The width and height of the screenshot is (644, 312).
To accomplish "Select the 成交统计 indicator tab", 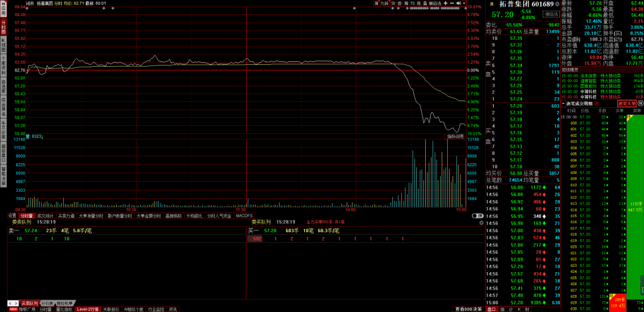I will pos(45,216).
